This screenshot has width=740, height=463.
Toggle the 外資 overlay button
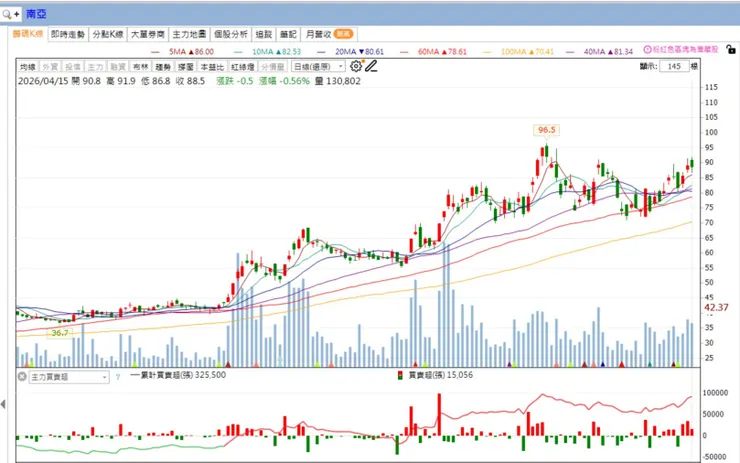pos(50,67)
